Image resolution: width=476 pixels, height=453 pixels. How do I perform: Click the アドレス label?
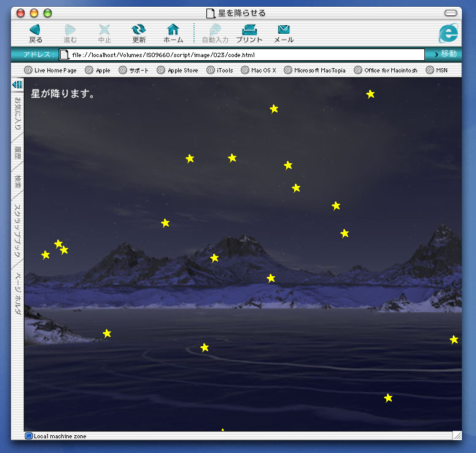[x=39, y=54]
